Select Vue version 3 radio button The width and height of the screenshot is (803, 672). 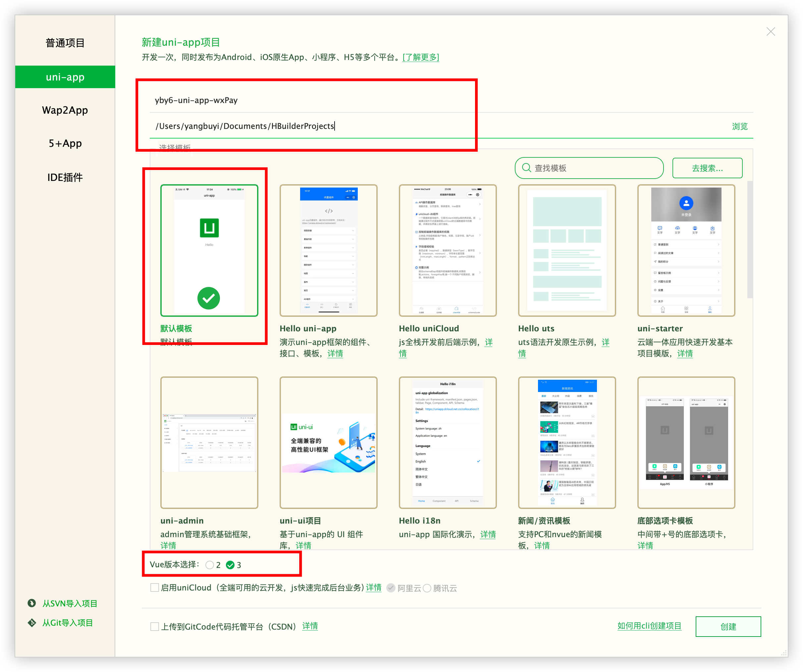(230, 565)
